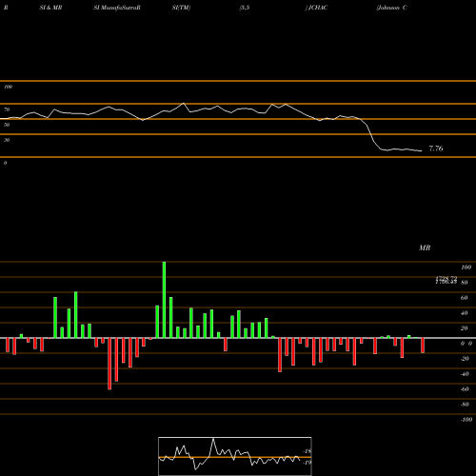
Task: Click the -80 label on MR axis
Action: pos(465,405)
